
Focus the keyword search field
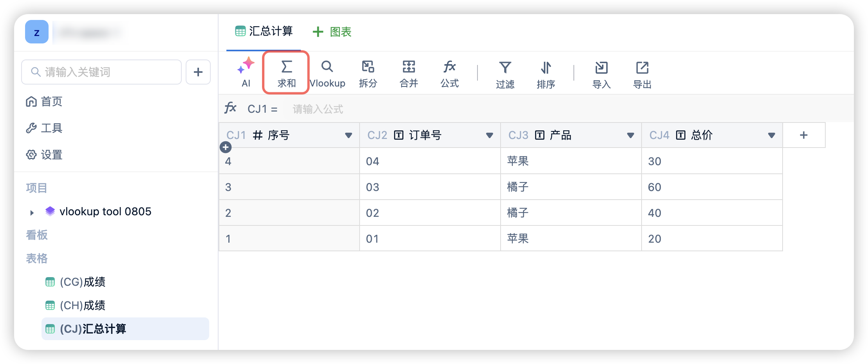[101, 72]
